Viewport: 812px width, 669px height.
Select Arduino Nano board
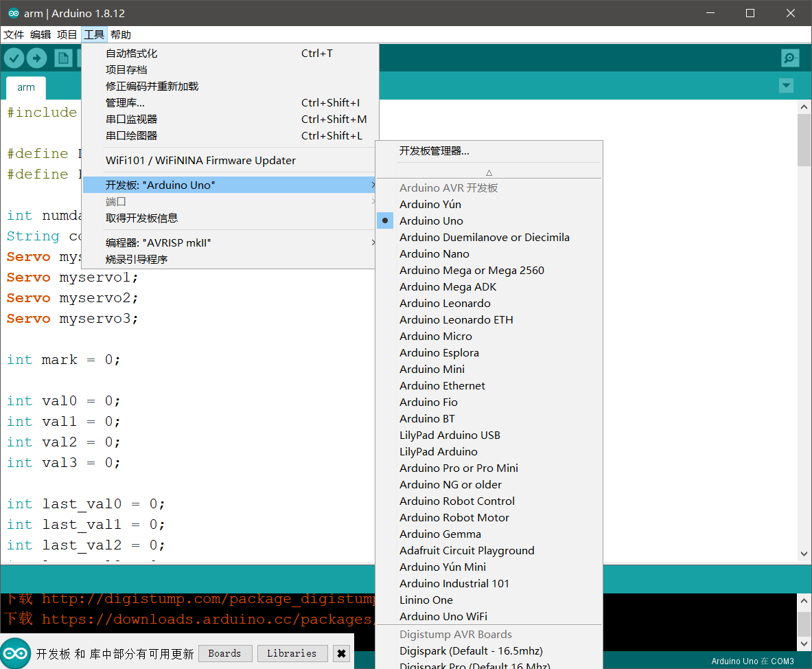pyautogui.click(x=489, y=254)
